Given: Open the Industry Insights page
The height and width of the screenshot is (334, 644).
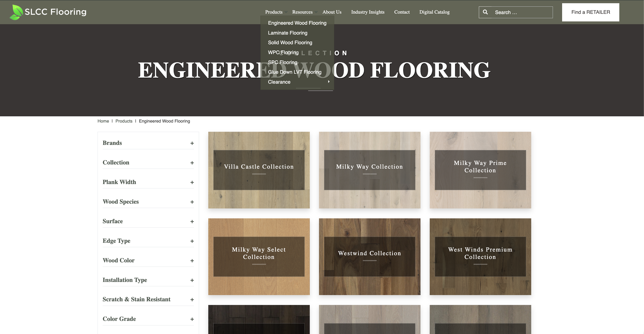Looking at the screenshot, I should point(368,12).
